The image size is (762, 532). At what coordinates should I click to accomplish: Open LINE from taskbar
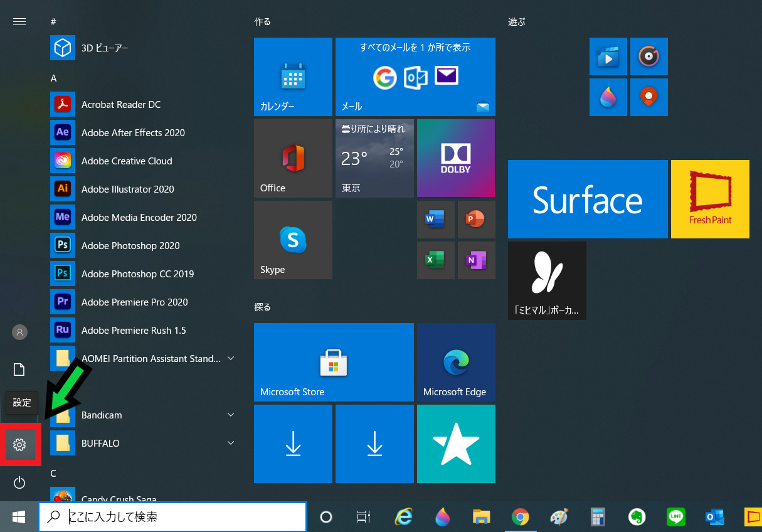675,517
